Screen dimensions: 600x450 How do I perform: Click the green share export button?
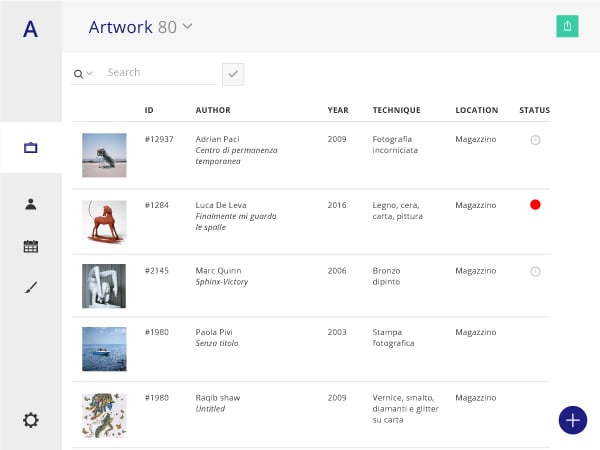(x=567, y=26)
